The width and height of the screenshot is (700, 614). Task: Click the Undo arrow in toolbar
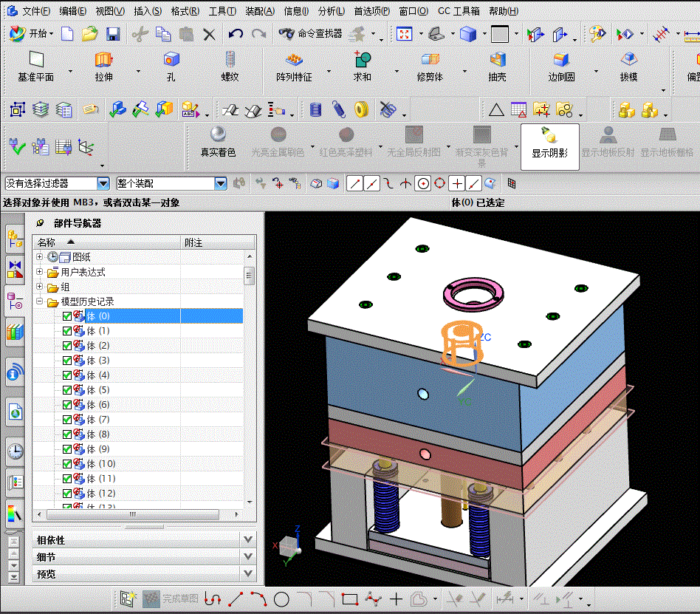pyautogui.click(x=236, y=34)
